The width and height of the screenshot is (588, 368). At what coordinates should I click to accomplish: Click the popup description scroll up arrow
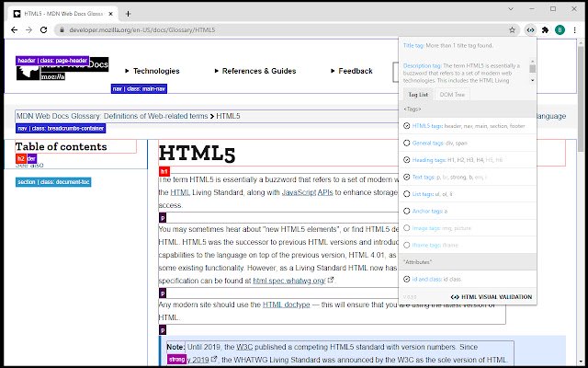(533, 62)
